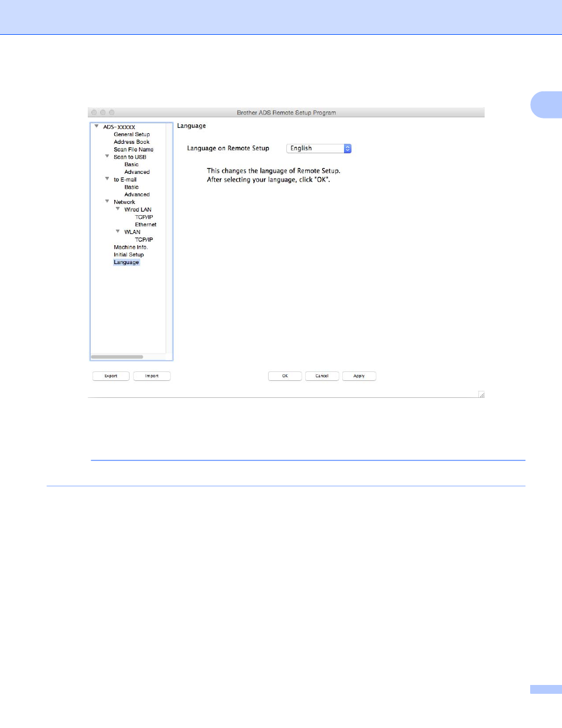Open TCP/IP under WLAN

point(144,239)
